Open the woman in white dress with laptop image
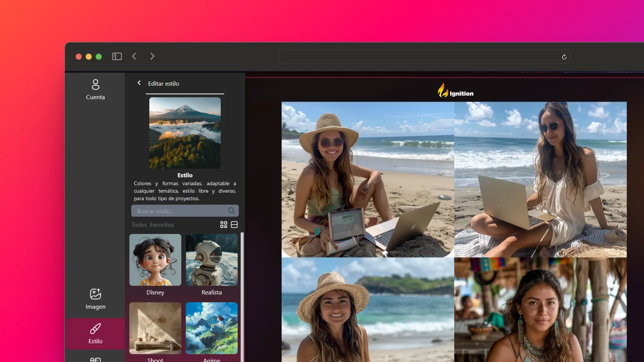 [x=540, y=180]
